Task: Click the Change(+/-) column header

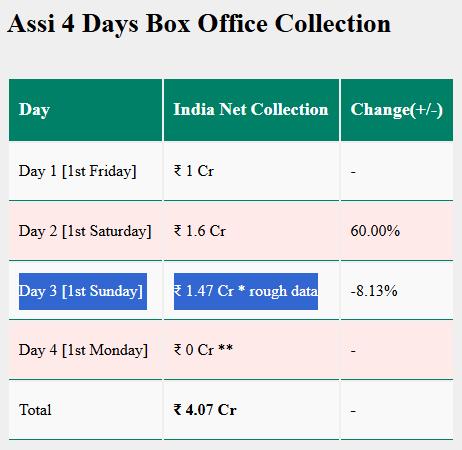Action: 397,110
